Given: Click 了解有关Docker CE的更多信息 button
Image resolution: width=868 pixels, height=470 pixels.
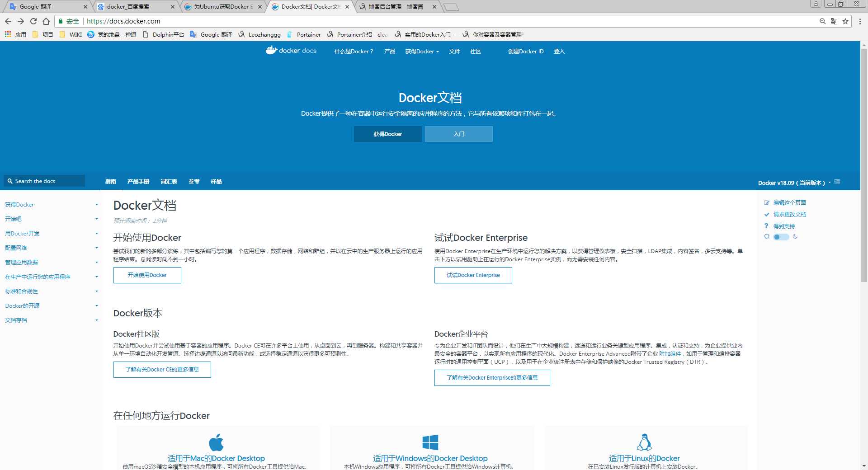Looking at the screenshot, I should (x=162, y=370).
